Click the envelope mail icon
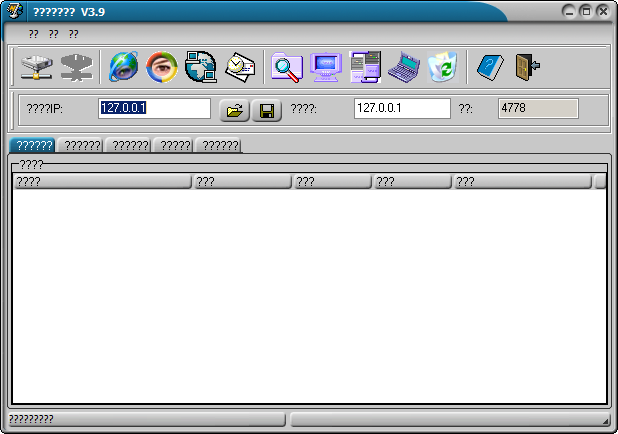Screen dimensions: 618x434 [x=240, y=67]
